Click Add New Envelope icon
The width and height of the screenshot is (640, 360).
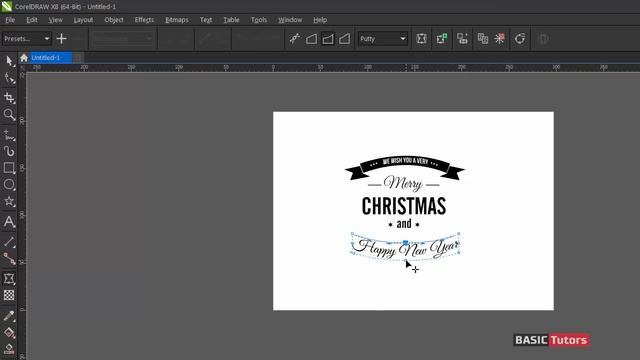[x=442, y=39]
